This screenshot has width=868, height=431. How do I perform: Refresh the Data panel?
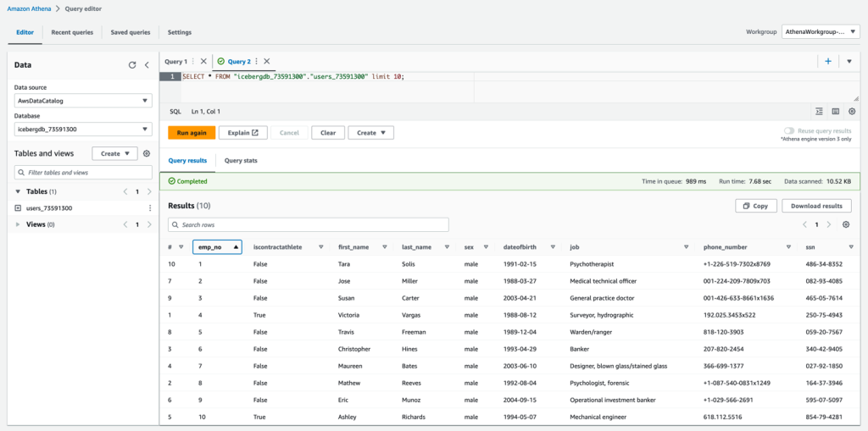(132, 64)
